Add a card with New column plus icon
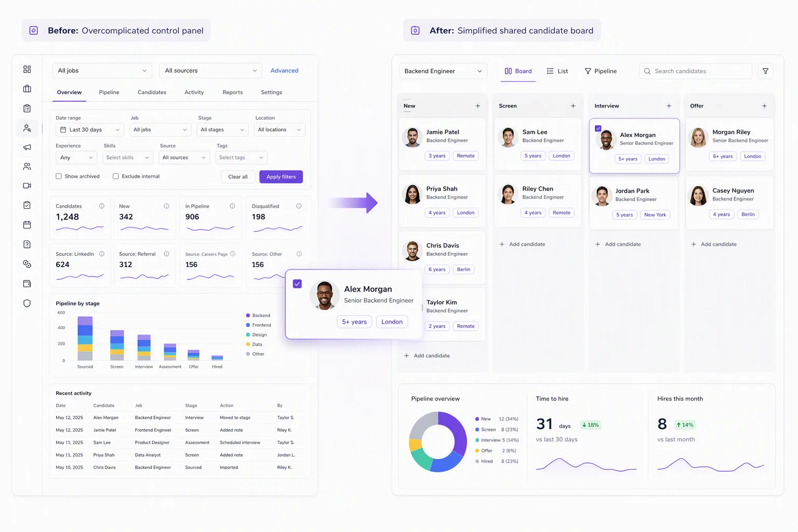The height and width of the screenshot is (532, 798). point(477,106)
